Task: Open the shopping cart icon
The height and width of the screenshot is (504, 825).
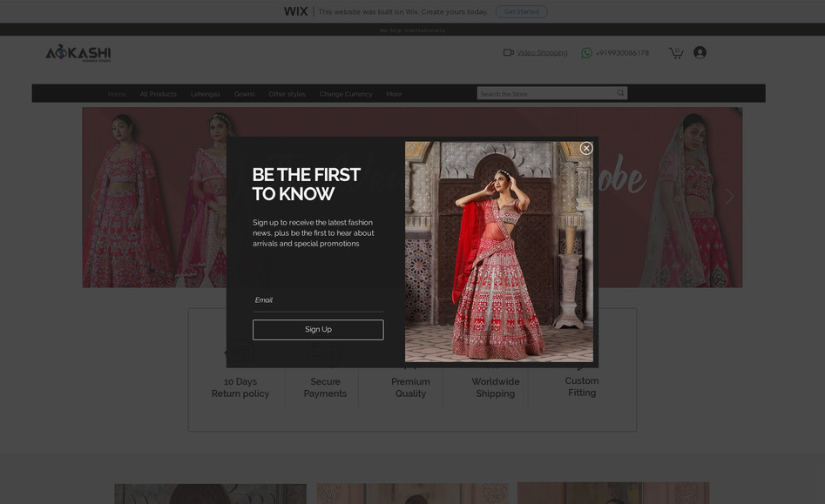Action: (x=675, y=53)
